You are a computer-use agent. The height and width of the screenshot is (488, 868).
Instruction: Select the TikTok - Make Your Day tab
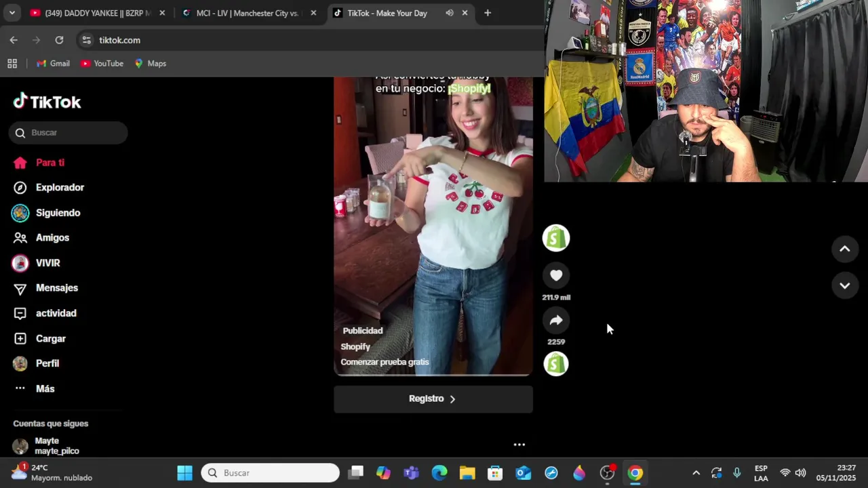pos(387,13)
